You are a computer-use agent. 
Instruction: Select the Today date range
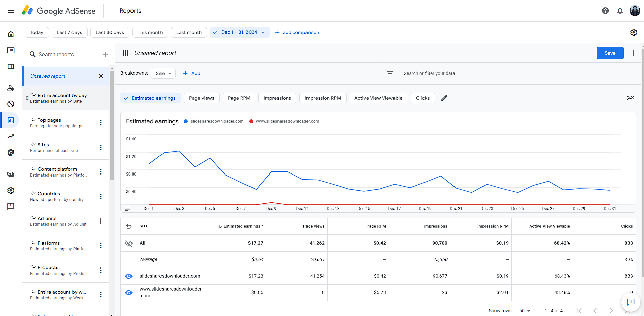coord(37,32)
